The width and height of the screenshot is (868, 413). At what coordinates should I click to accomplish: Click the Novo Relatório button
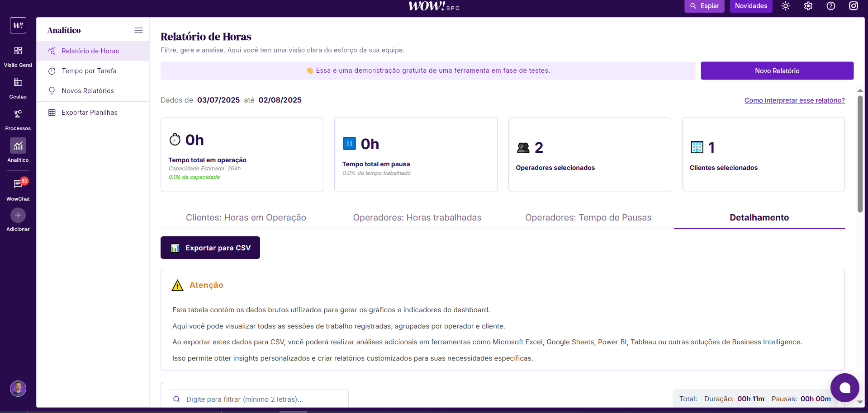point(777,71)
